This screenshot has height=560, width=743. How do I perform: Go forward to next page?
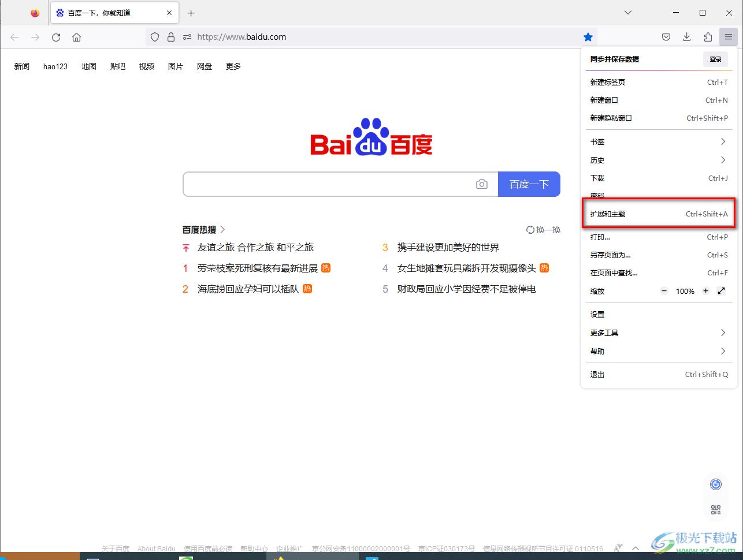[35, 37]
